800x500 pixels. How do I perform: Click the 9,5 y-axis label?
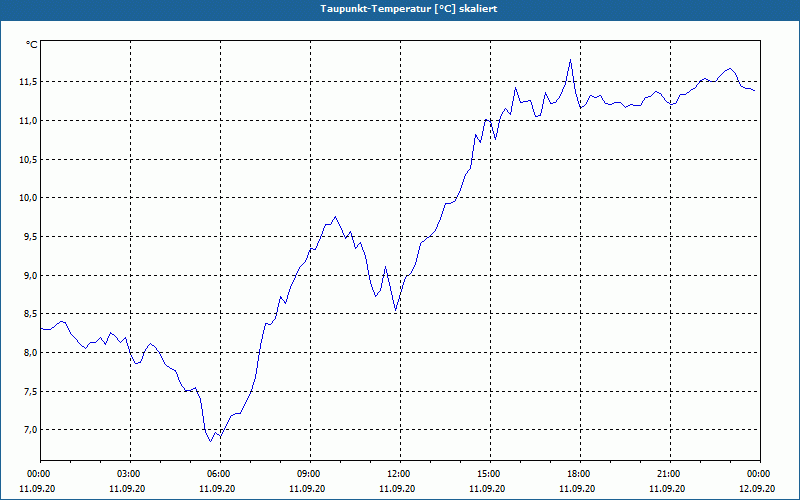[x=29, y=236]
